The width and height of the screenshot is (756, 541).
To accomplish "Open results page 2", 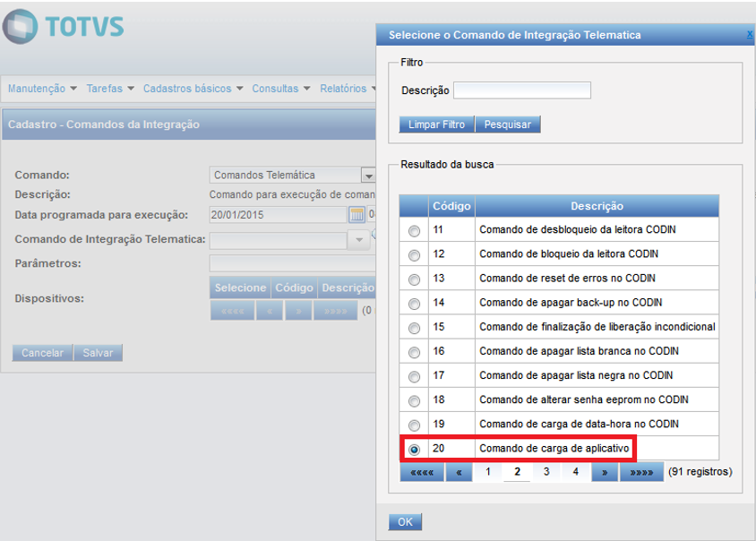I will pos(517,471).
